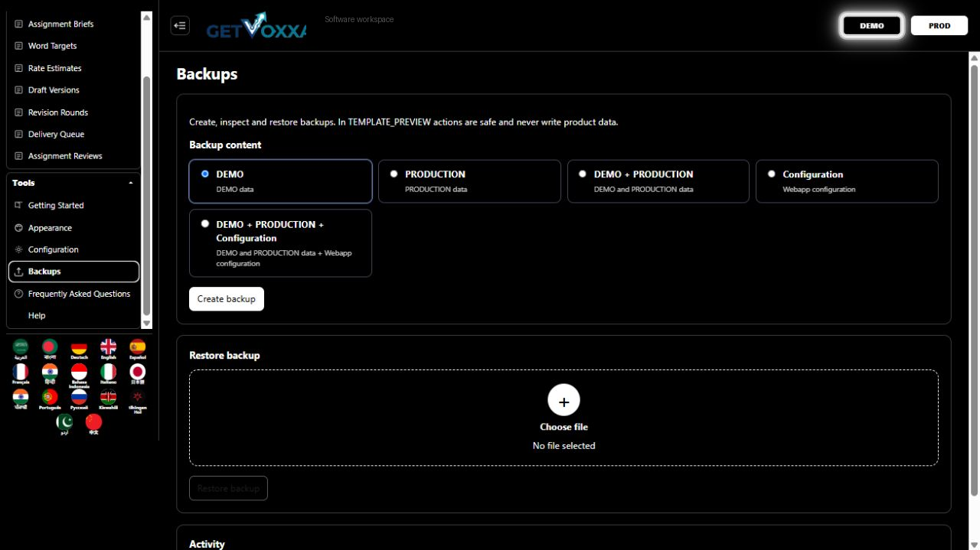Click sidebar scrollbar down arrow

point(147,324)
